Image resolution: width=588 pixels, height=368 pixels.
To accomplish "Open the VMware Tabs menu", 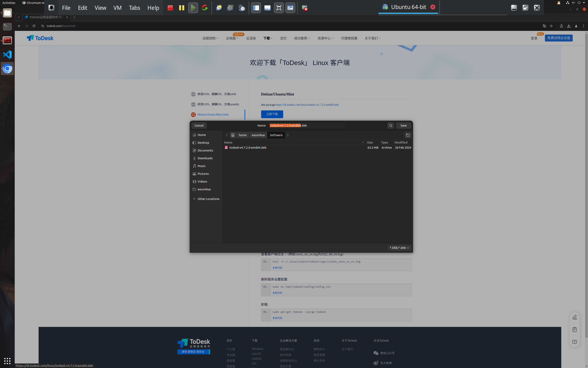I will pyautogui.click(x=134, y=8).
